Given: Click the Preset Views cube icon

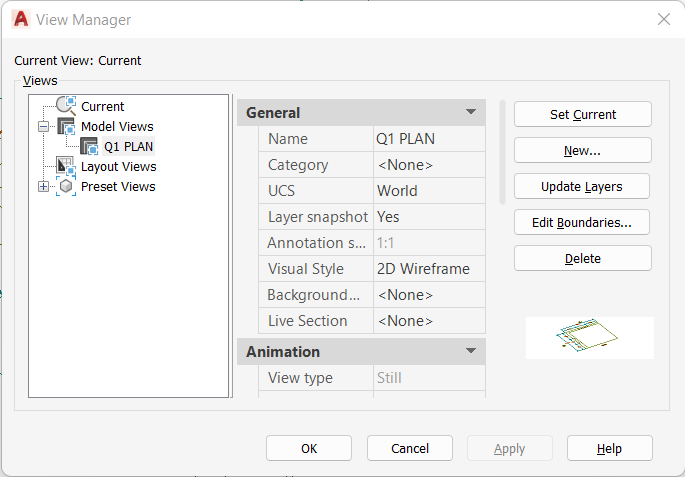Looking at the screenshot, I should coord(66,187).
